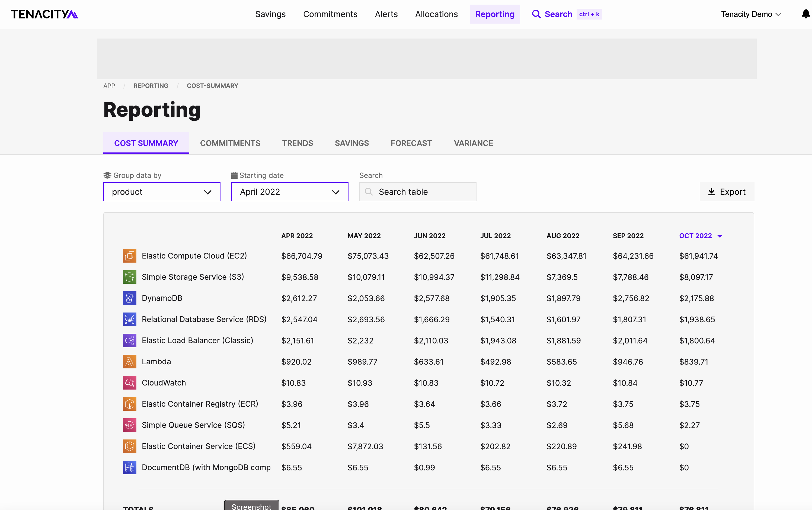Sort by the JUN 2022 column

click(x=430, y=236)
